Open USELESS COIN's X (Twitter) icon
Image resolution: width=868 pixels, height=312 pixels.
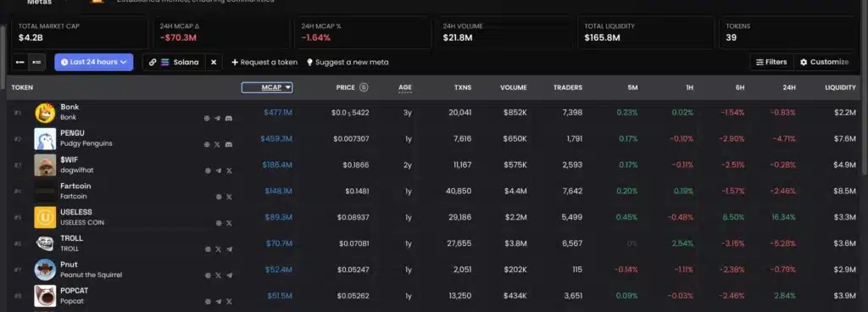click(x=229, y=223)
